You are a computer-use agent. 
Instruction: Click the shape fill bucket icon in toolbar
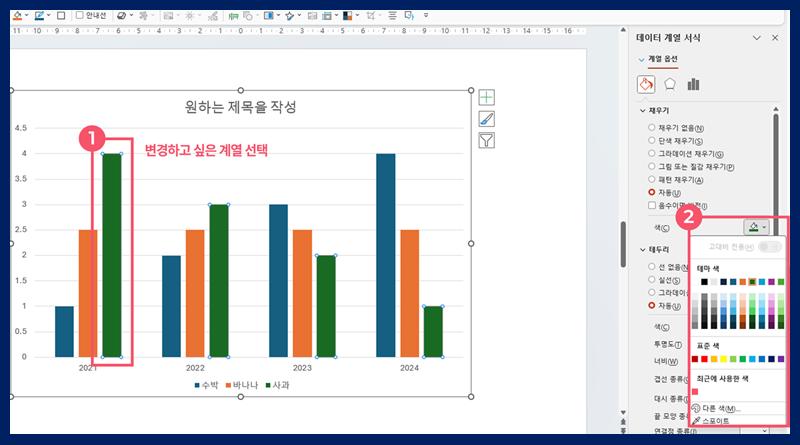(x=17, y=16)
